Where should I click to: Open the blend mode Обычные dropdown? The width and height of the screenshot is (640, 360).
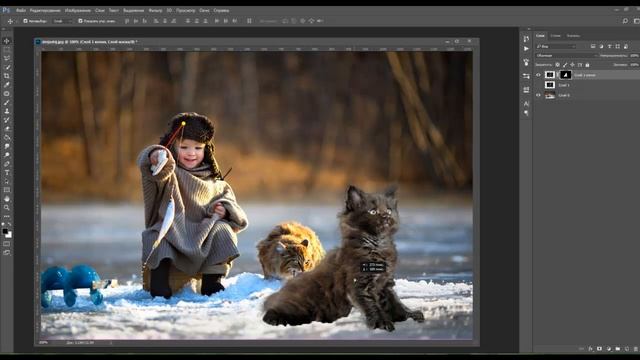click(x=567, y=56)
